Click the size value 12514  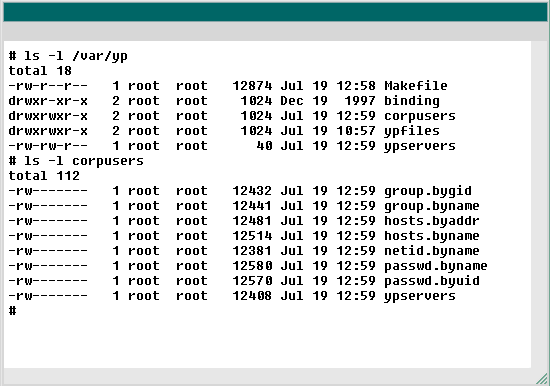click(252, 236)
